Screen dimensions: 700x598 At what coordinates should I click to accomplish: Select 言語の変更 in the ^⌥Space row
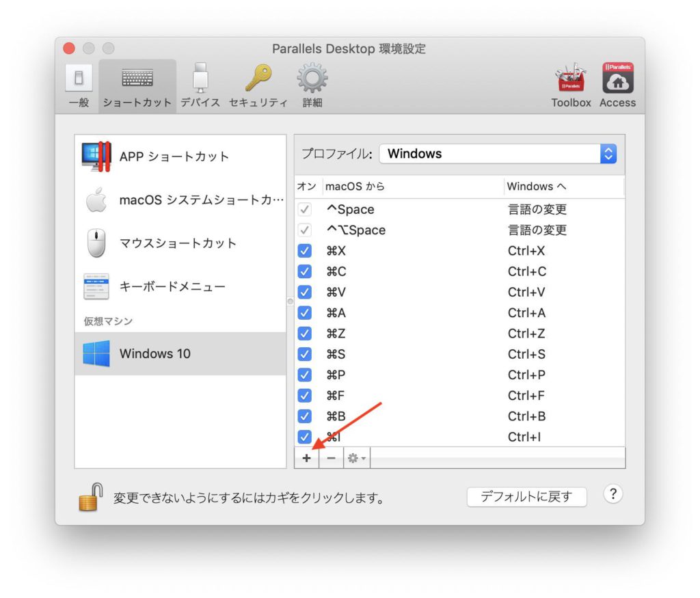click(537, 230)
